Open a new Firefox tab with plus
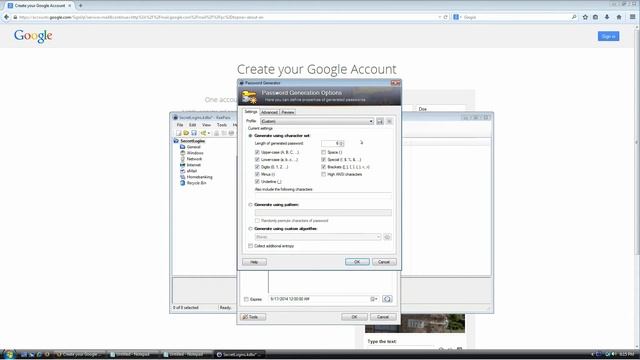 [80, 6]
